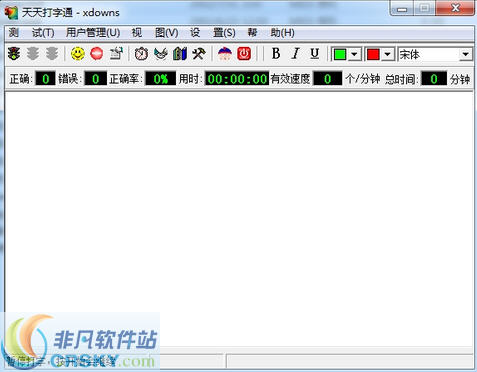
Task: Click the green traffic light start icon
Action: (x=14, y=54)
